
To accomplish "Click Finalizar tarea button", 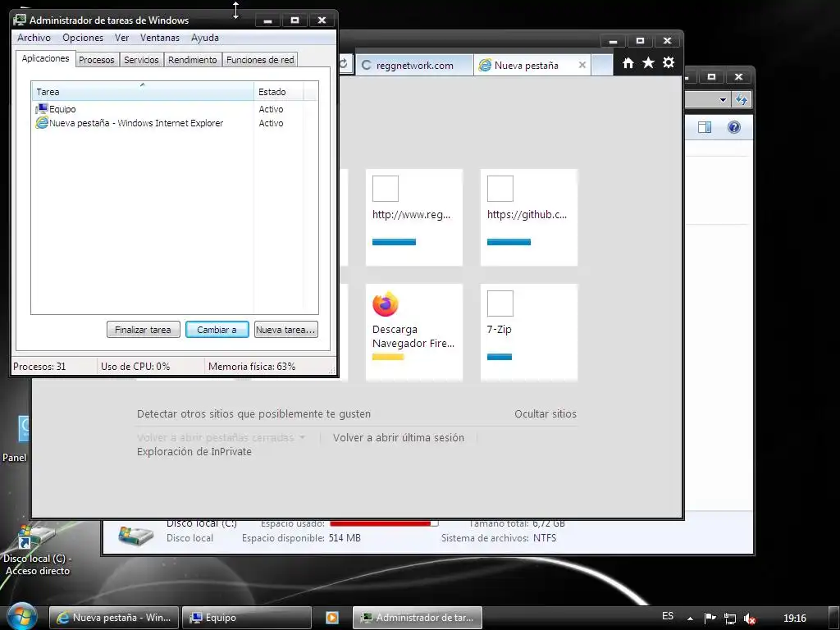I will [143, 330].
